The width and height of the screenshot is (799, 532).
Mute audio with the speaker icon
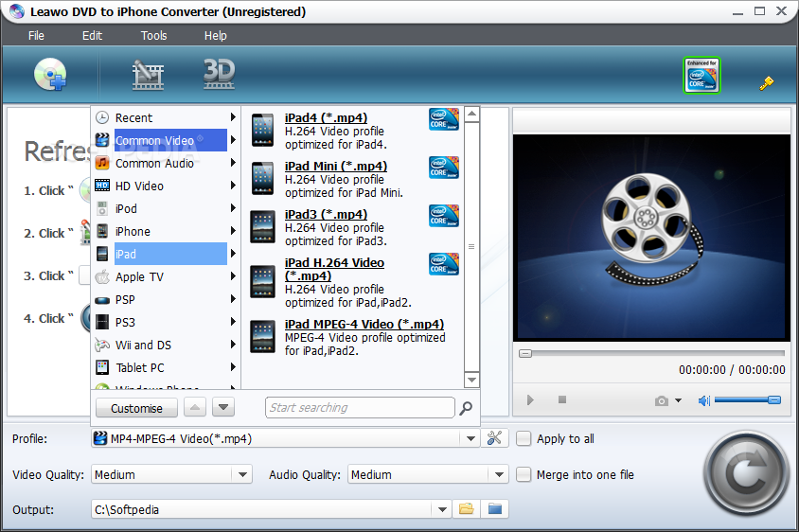pos(703,400)
